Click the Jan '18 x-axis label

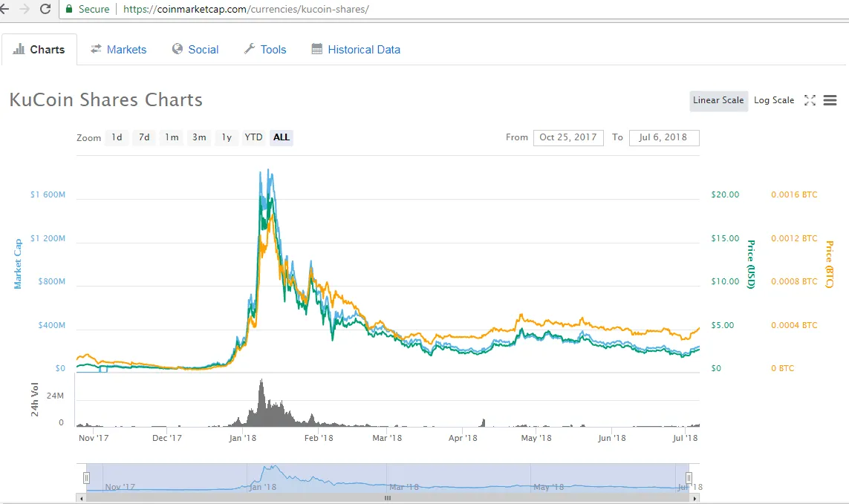[x=243, y=438]
